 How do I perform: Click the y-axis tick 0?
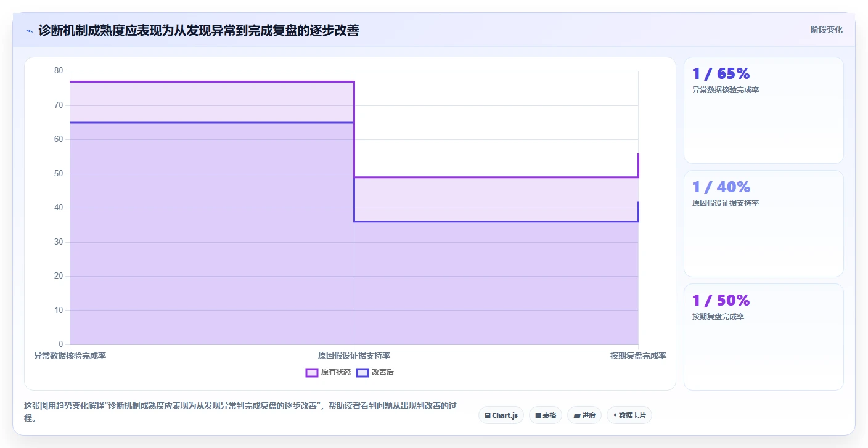pos(61,344)
